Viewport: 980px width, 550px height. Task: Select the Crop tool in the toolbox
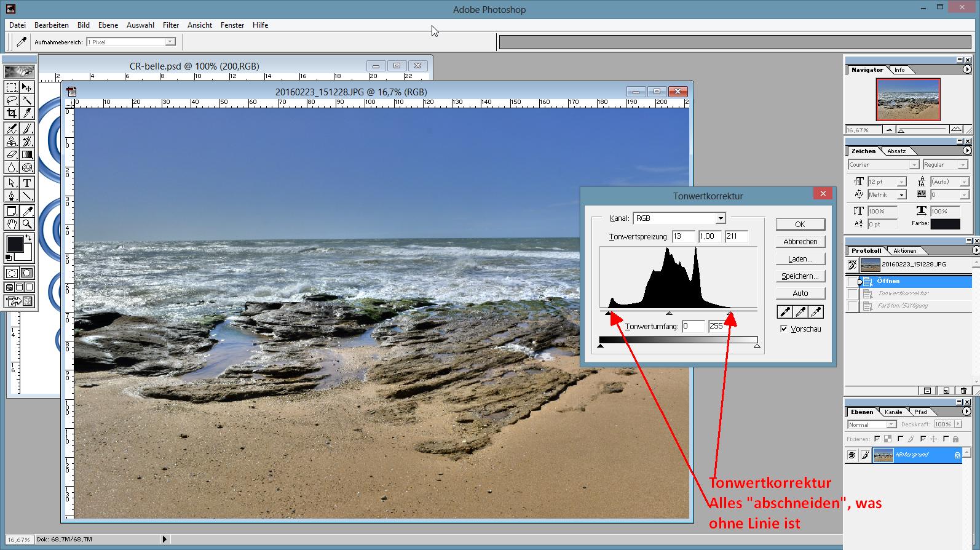[x=12, y=113]
